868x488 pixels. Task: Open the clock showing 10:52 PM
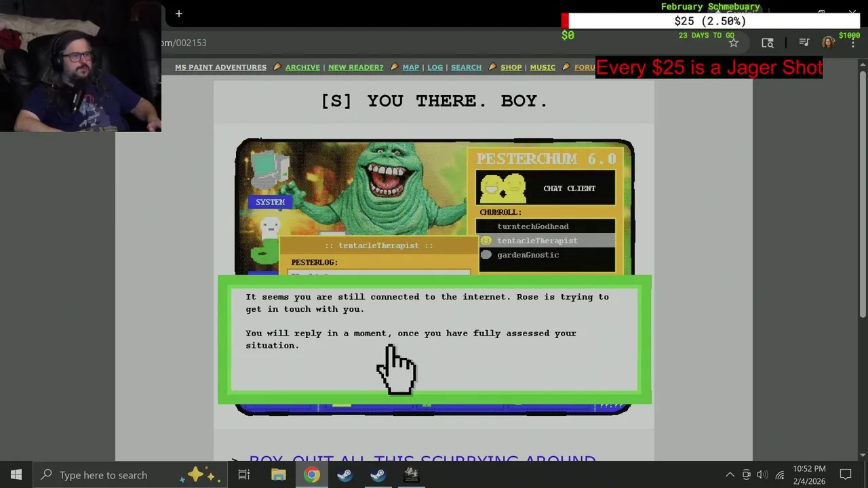pyautogui.click(x=809, y=475)
